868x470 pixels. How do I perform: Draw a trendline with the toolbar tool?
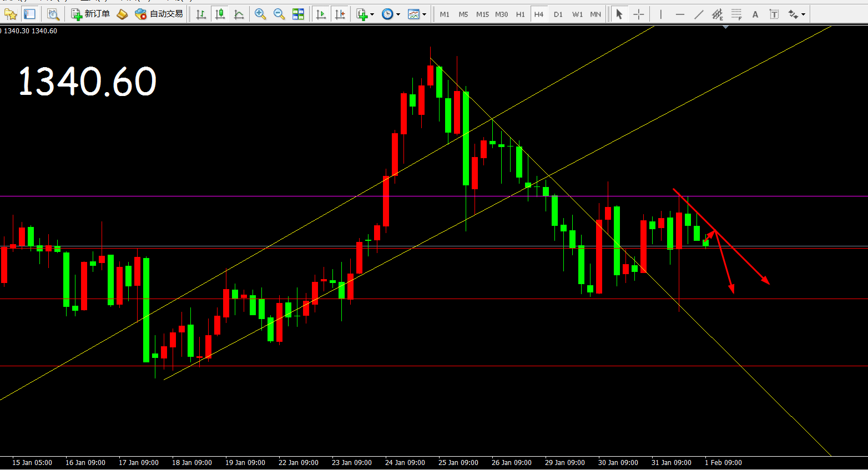point(699,14)
